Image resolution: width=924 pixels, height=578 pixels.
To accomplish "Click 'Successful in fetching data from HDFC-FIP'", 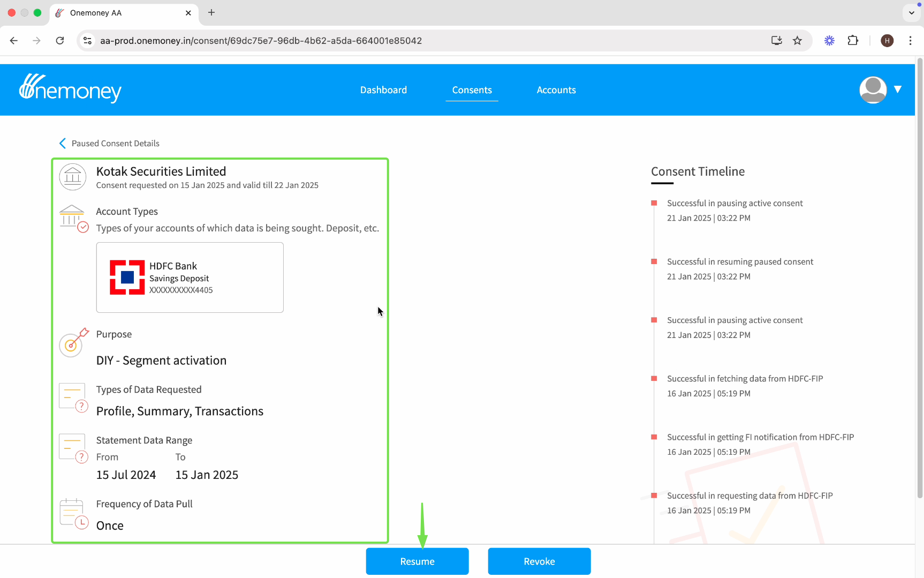I will pyautogui.click(x=745, y=379).
